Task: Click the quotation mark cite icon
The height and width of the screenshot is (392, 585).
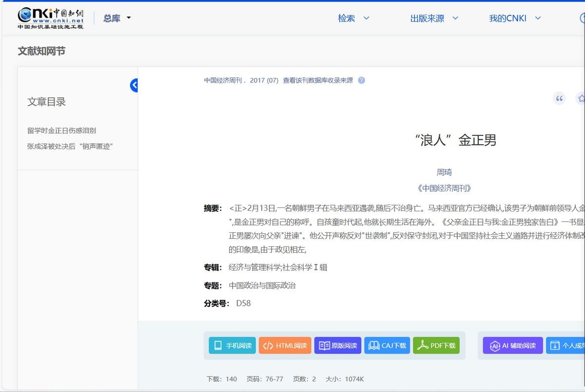Action: (x=559, y=98)
